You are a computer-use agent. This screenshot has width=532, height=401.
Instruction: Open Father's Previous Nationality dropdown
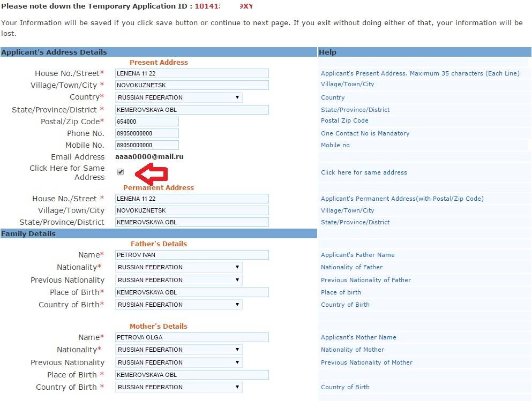pyautogui.click(x=178, y=280)
